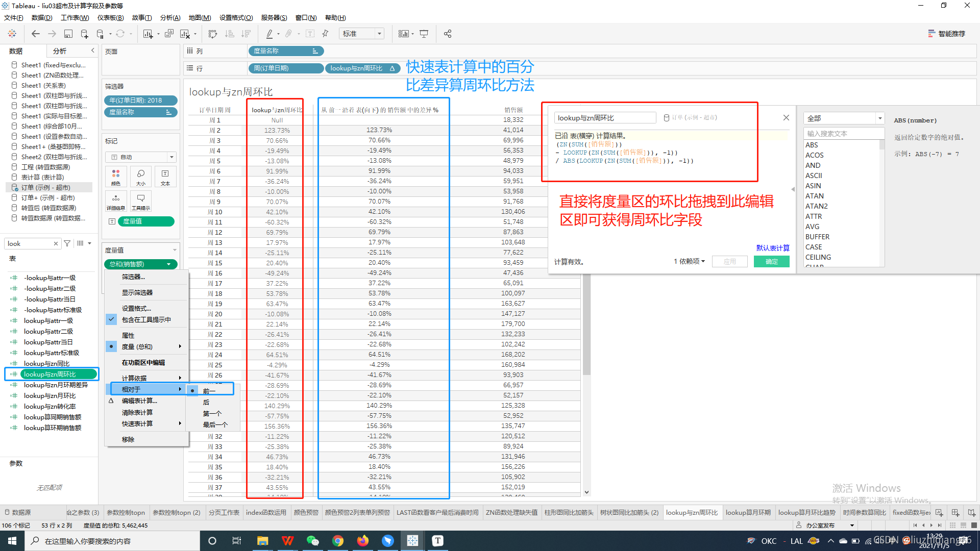Open the Tooltip marks card
Screen dimensions: 980x551
(x=140, y=201)
